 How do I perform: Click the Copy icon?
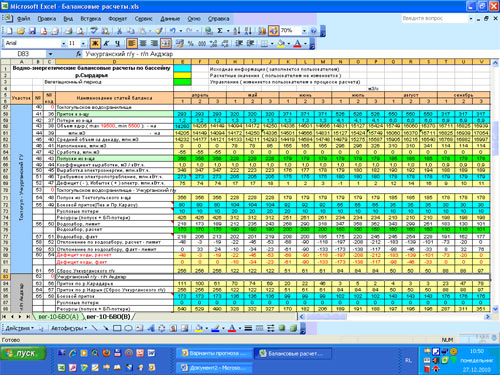tap(131, 31)
